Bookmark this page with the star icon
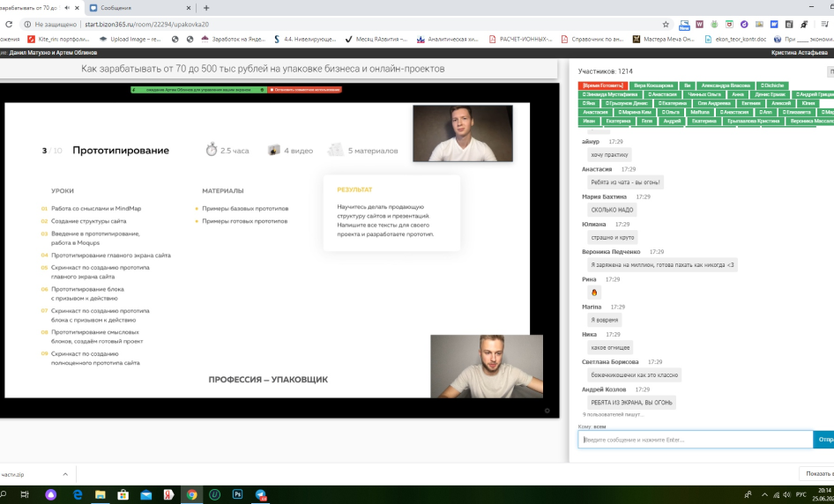This screenshot has height=504, width=834. [666, 25]
